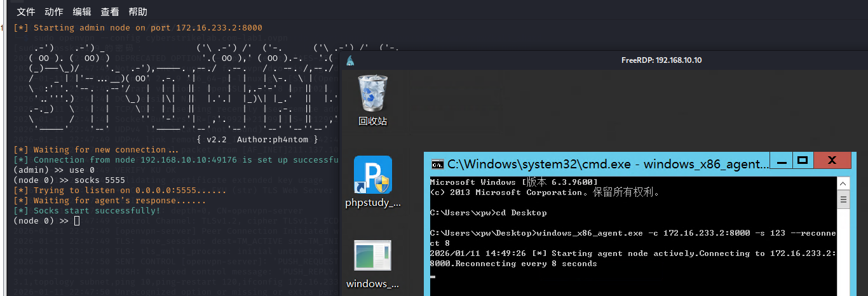This screenshot has width=868, height=296.
Task: Click the 'Socks start successfully!' output line
Action: pyautogui.click(x=97, y=211)
